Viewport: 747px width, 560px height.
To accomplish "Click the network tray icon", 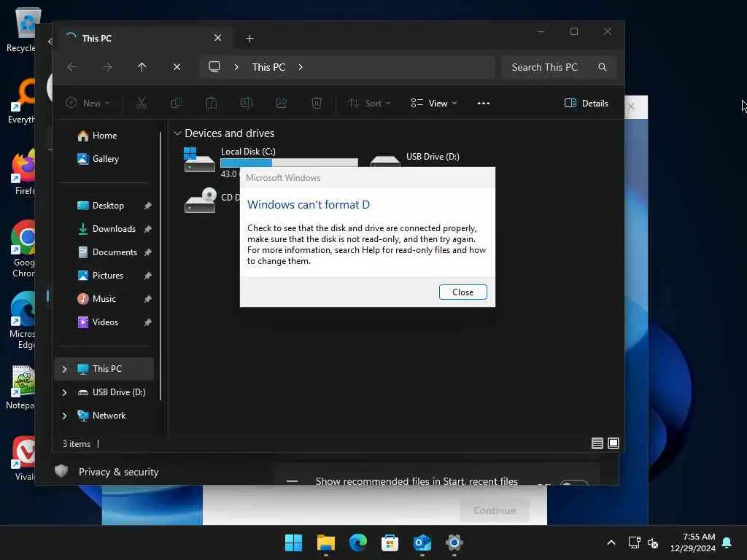I will tap(634, 542).
